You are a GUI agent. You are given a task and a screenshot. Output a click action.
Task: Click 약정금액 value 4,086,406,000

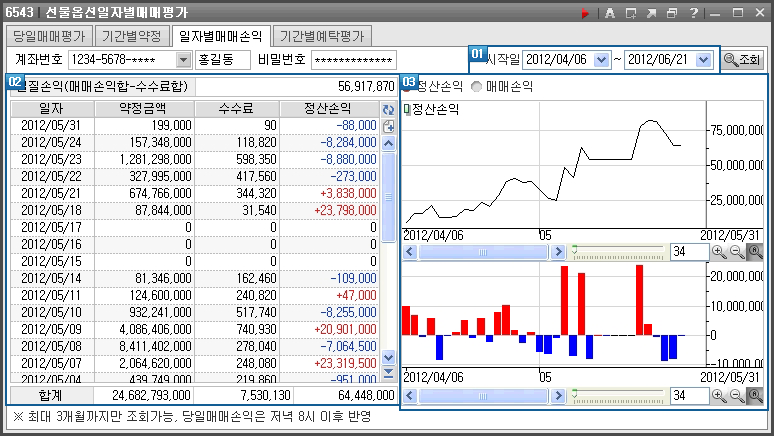tap(155, 329)
